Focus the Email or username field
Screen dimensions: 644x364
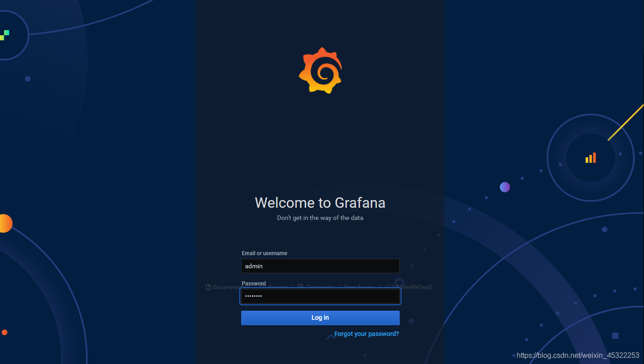tap(320, 266)
